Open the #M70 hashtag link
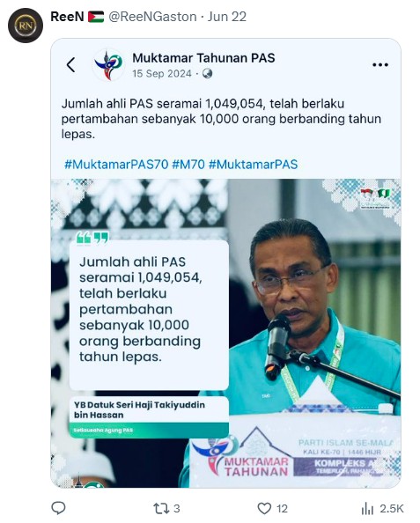Image resolution: width=420 pixels, height=523 pixels. 188,164
